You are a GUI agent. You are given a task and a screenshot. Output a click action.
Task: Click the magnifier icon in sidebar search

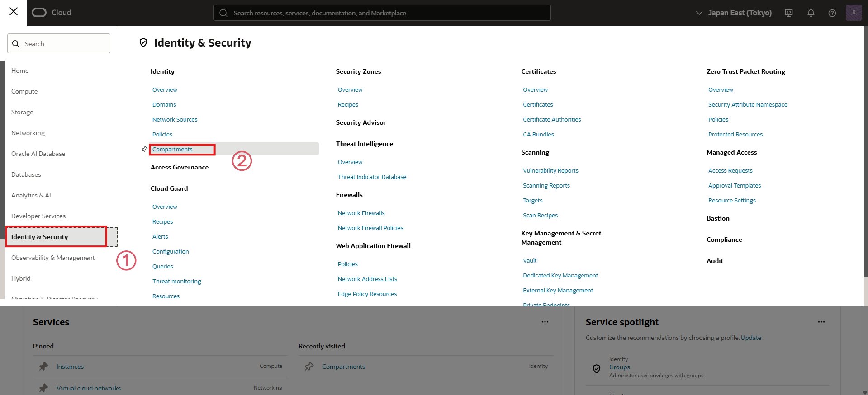pos(16,44)
